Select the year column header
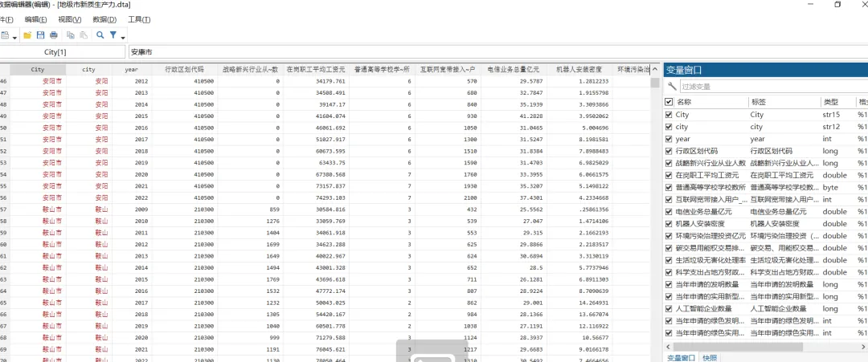868x362 pixels. pyautogui.click(x=131, y=70)
